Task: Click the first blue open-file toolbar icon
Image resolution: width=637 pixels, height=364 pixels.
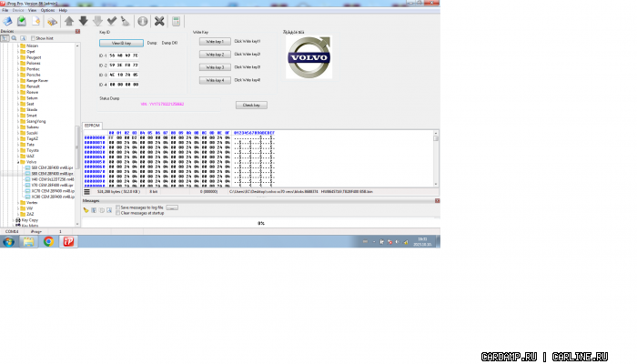Action: 7,21
